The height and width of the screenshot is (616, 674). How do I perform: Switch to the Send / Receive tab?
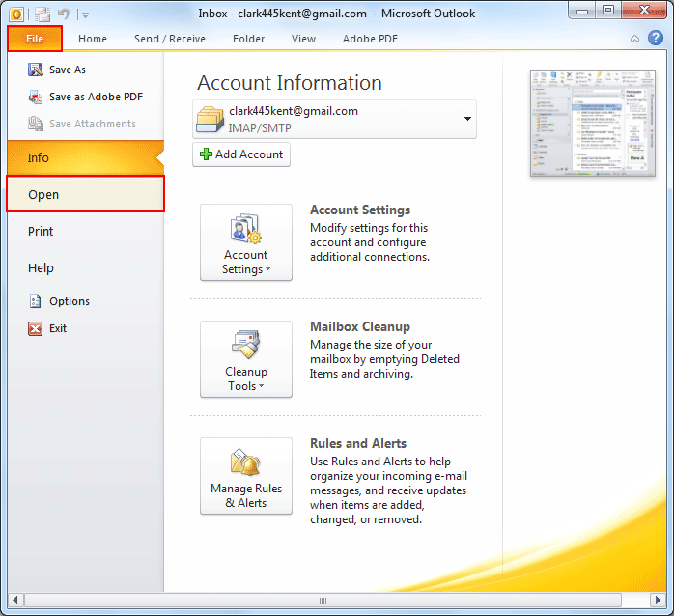point(170,39)
